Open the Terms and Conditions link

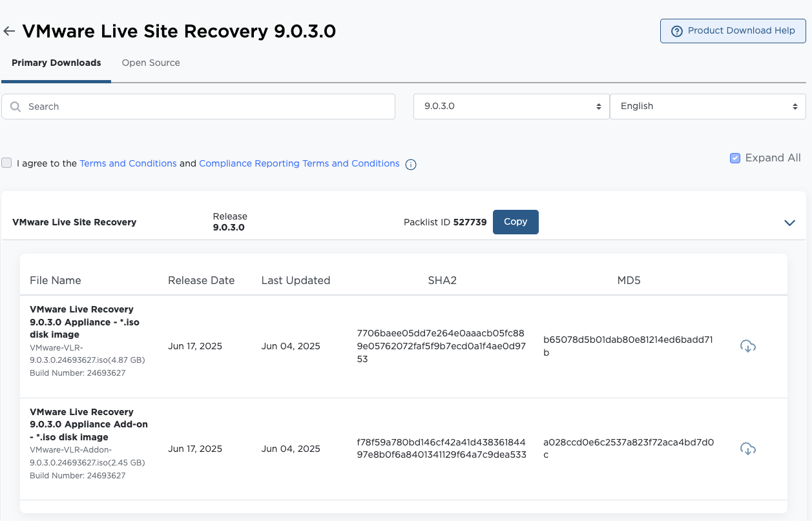click(x=128, y=164)
